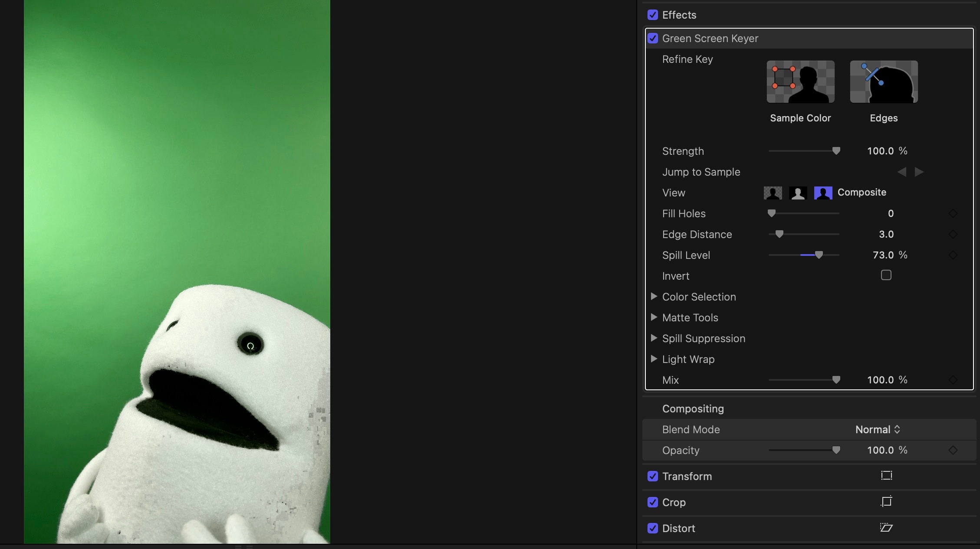Select the Edges refine key tool
The height and width of the screenshot is (549, 980).
[x=884, y=82]
